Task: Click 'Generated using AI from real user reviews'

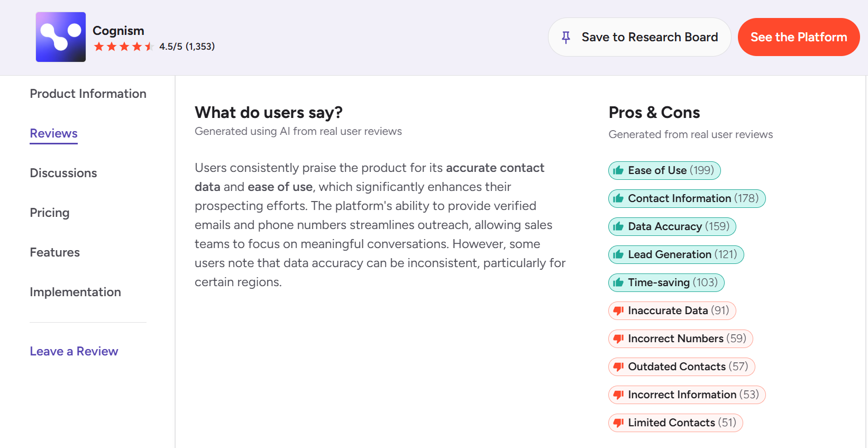Action: (298, 131)
